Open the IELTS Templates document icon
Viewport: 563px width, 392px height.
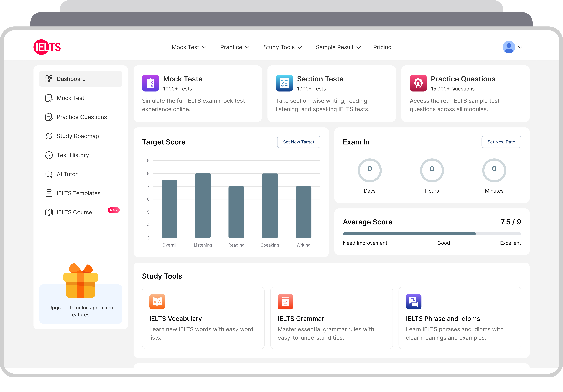click(49, 193)
